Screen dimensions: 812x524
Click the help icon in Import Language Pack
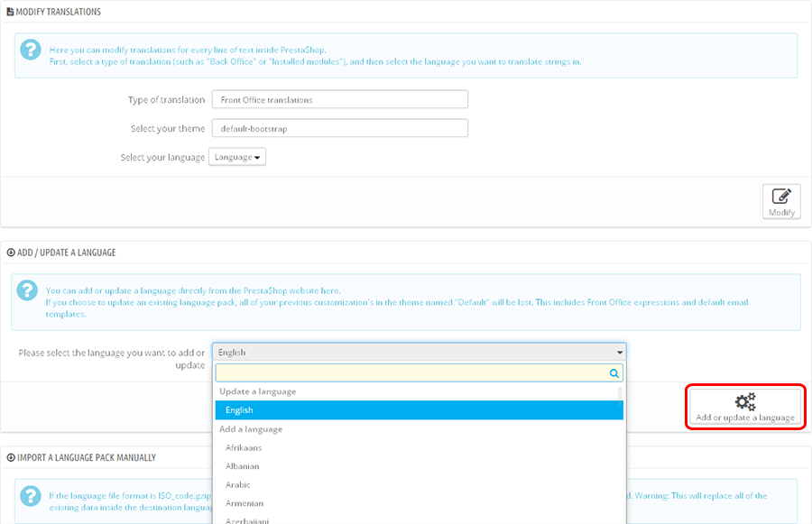tap(29, 495)
